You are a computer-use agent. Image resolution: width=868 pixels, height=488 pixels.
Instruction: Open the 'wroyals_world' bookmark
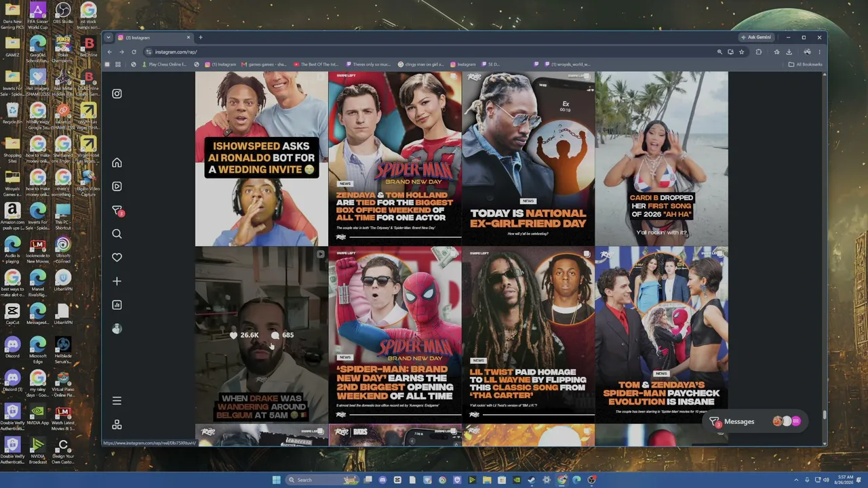point(567,64)
